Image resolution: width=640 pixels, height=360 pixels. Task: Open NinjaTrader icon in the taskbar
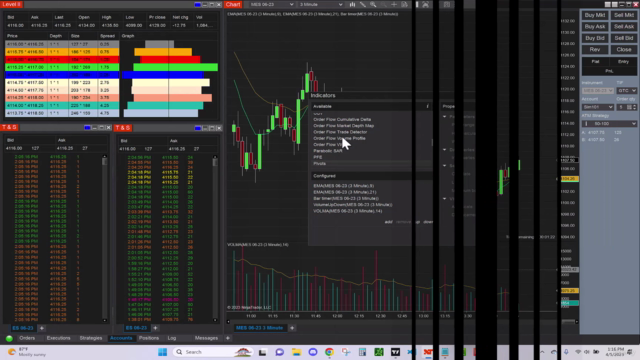[x=428, y=352]
